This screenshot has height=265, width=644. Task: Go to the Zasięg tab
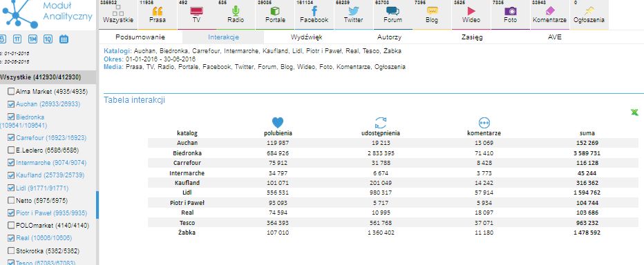coord(471,37)
